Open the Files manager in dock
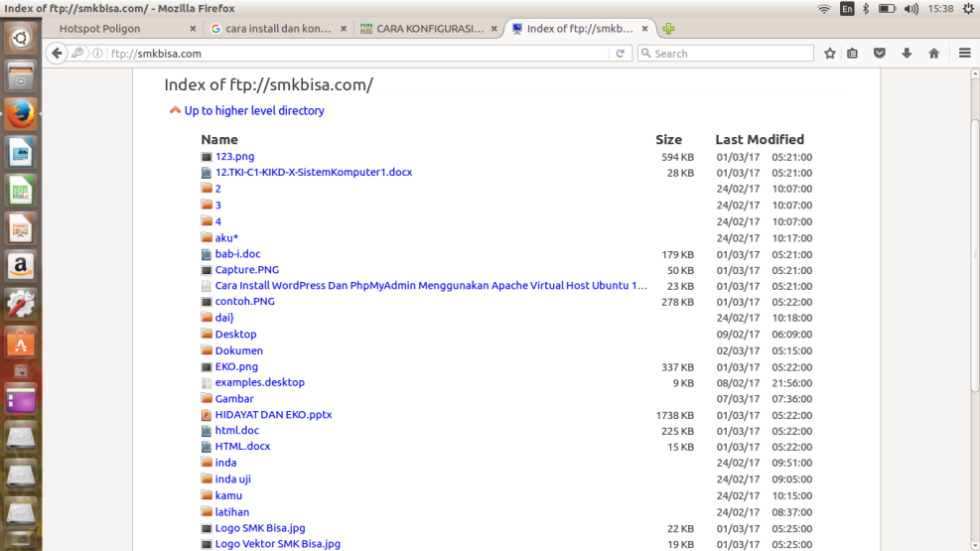The width and height of the screenshot is (980, 551). [x=21, y=76]
